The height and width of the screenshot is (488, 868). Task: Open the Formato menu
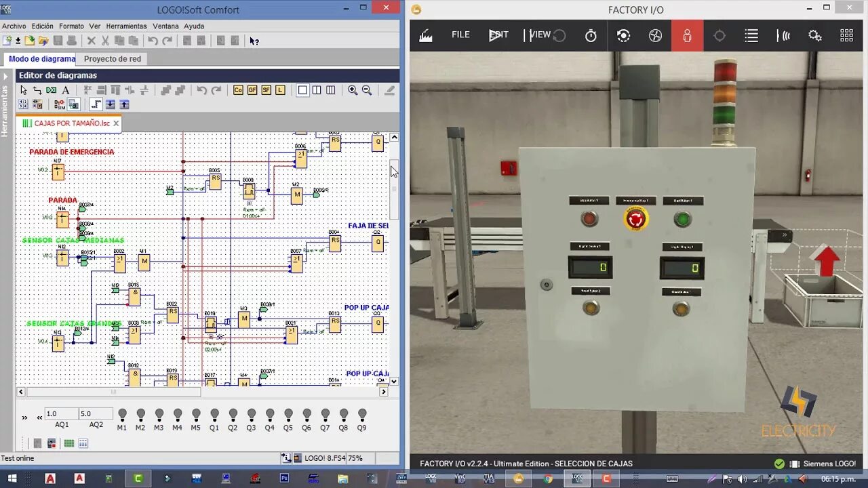click(72, 26)
